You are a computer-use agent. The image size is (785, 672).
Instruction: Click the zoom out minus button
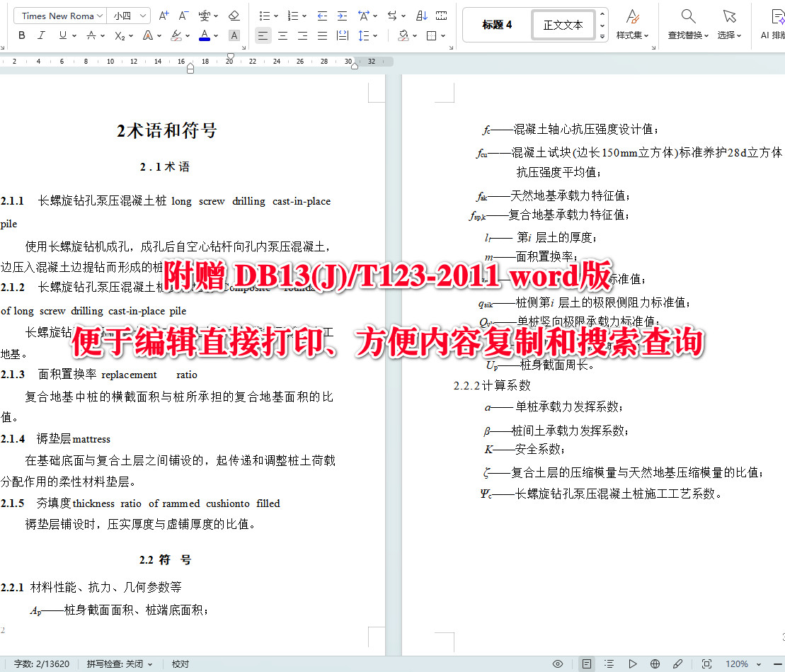(779, 664)
